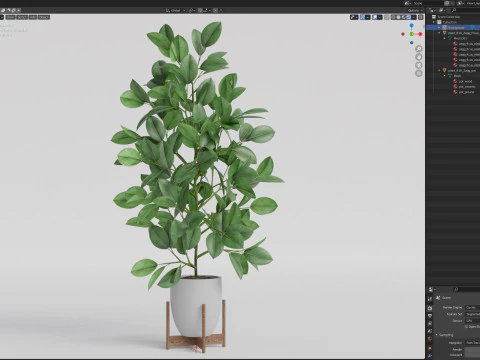Open the Integrator dropdown

click(472, 343)
